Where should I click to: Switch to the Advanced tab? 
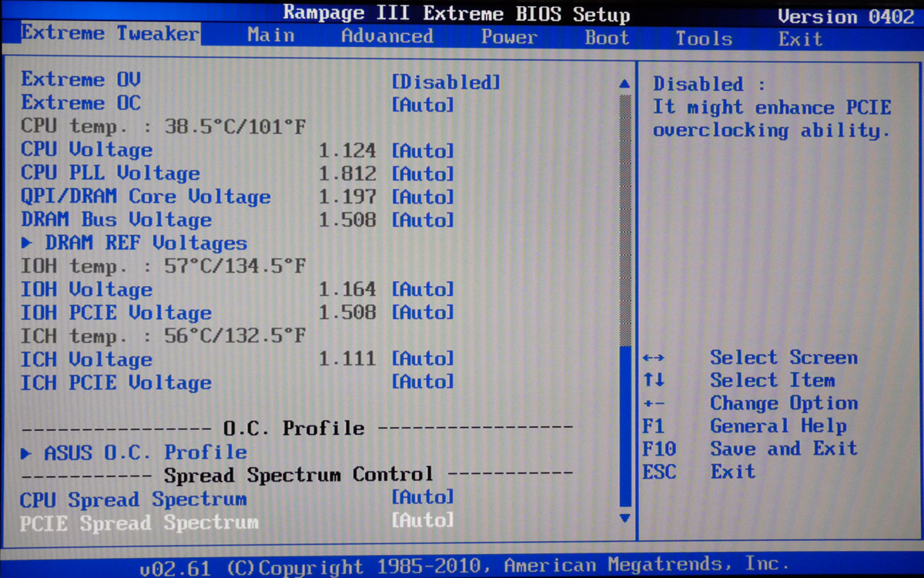(x=387, y=36)
